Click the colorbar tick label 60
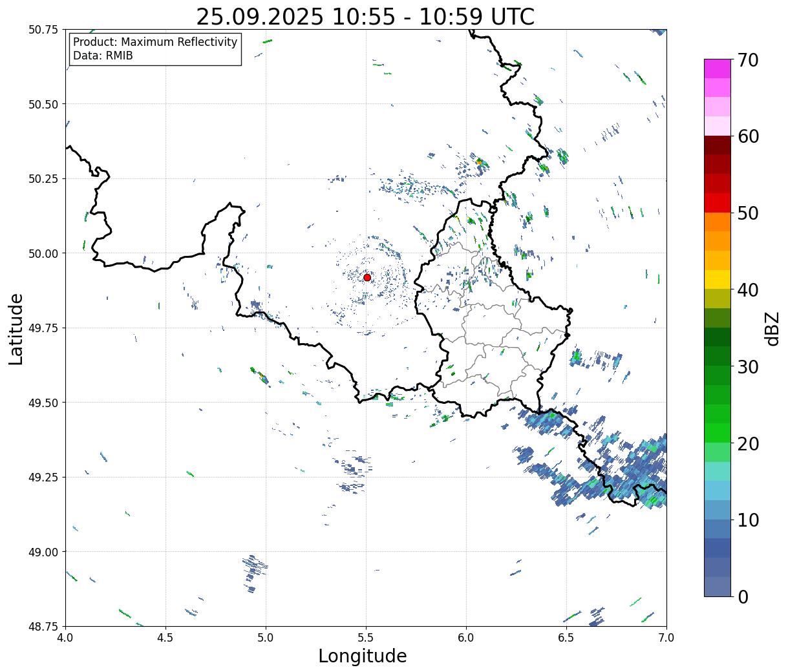This screenshot has width=788, height=672. [x=748, y=136]
